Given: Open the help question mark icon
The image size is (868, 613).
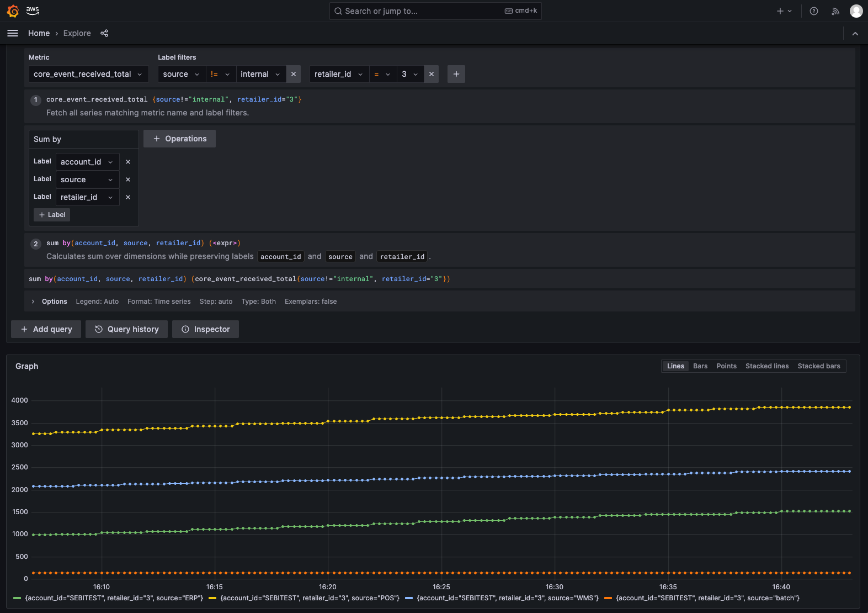Looking at the screenshot, I should click(813, 11).
